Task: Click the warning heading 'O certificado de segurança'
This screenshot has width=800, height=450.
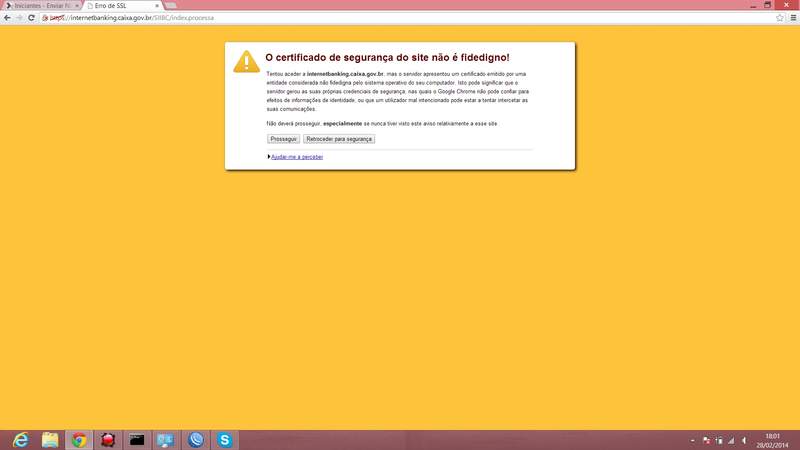Action: [387, 58]
